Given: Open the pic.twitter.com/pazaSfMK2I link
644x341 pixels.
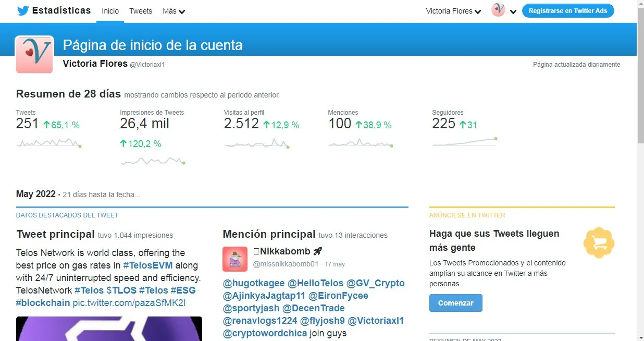Looking at the screenshot, I should [129, 303].
